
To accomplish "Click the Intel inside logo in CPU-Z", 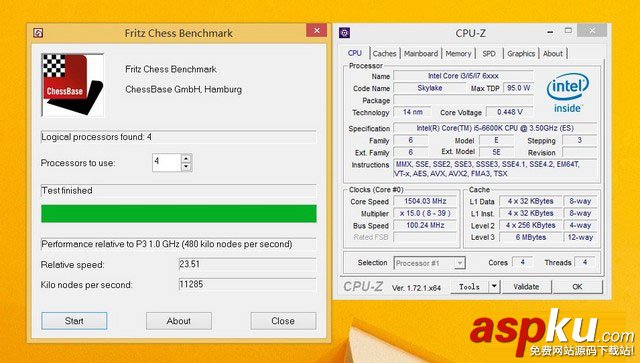I will coord(567,92).
